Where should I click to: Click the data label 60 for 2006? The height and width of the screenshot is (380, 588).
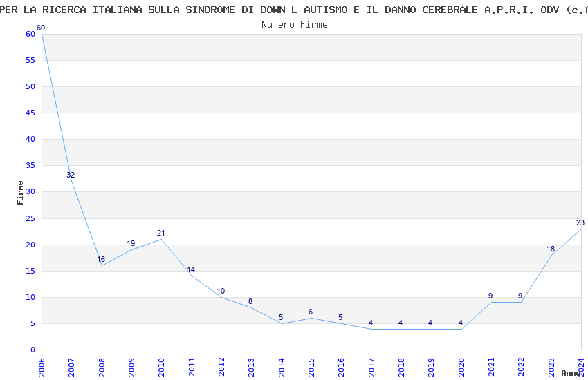41,28
